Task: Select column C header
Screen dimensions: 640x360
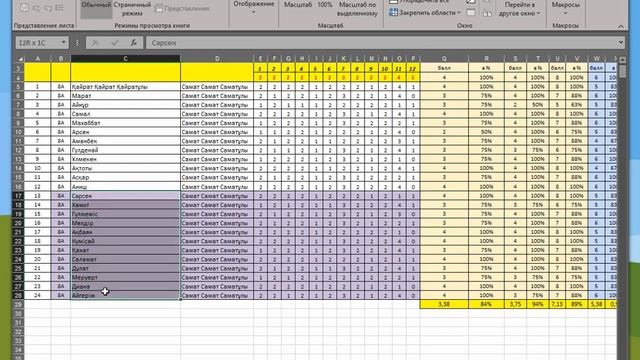Action: (x=125, y=59)
